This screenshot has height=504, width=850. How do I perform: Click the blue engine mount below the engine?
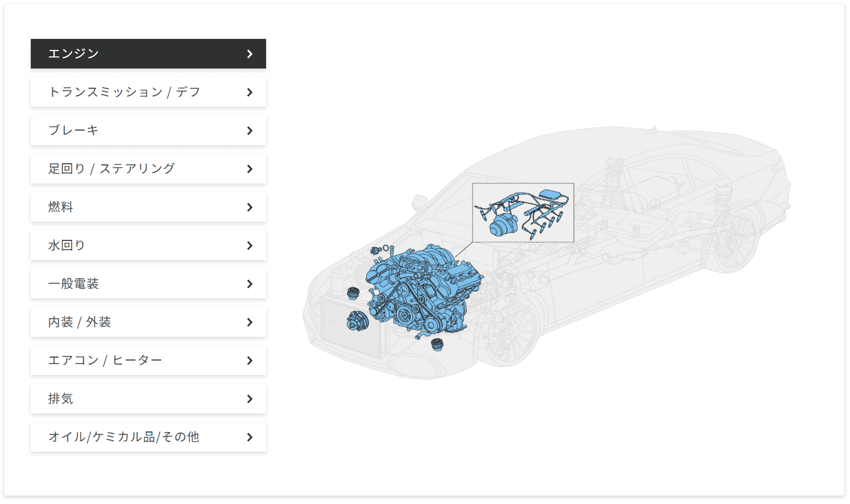click(437, 344)
